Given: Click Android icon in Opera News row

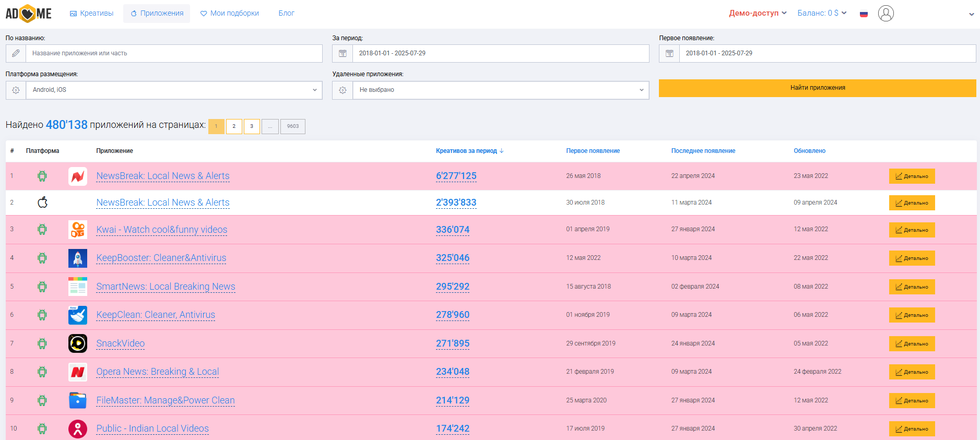Looking at the screenshot, I should (x=42, y=372).
